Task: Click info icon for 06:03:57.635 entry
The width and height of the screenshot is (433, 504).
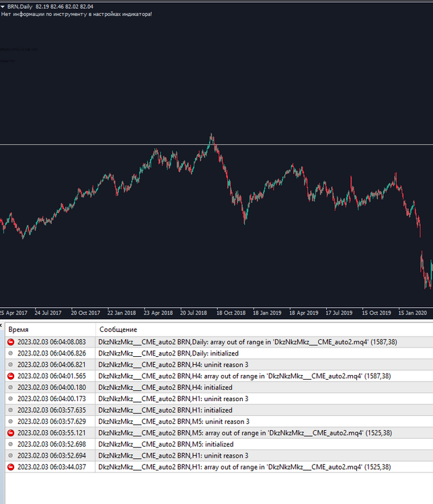Action: (11, 410)
